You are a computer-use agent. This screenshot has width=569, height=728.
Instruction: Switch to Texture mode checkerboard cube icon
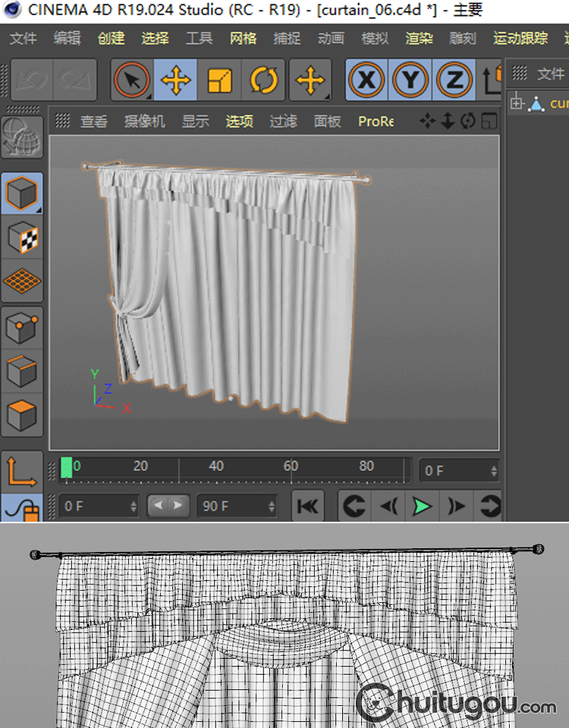22,238
